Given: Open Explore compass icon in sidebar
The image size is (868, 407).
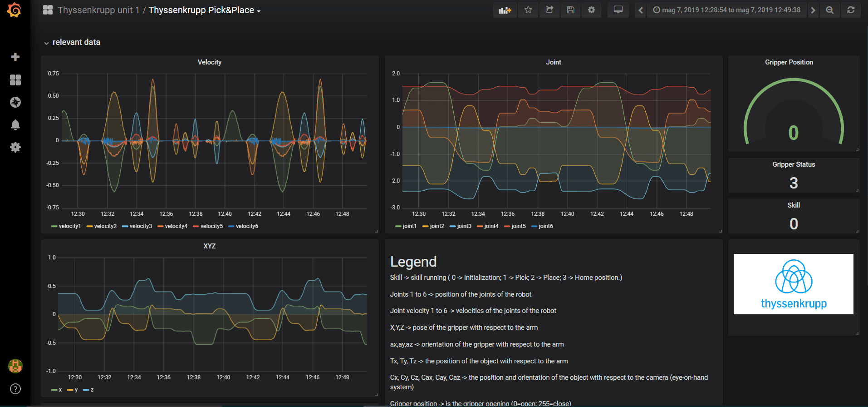Looking at the screenshot, I should point(15,102).
